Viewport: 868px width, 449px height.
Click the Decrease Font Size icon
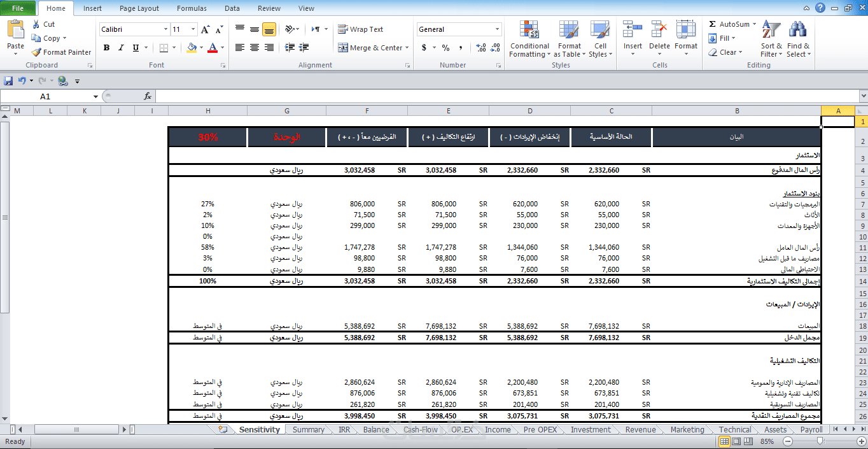coord(220,29)
